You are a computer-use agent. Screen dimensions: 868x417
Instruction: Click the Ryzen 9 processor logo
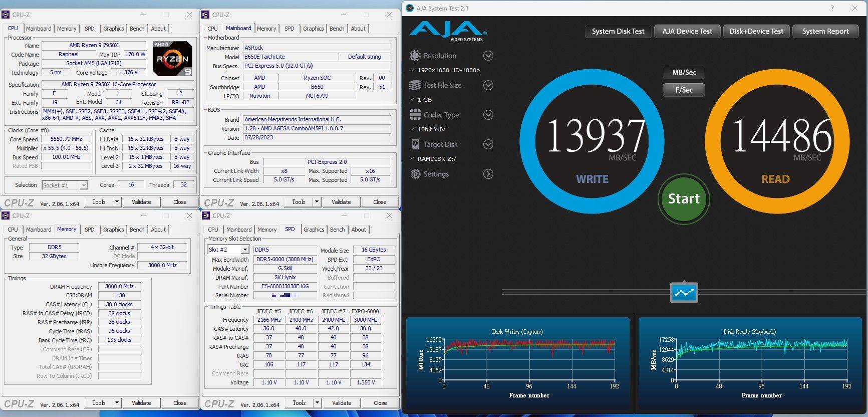point(173,58)
